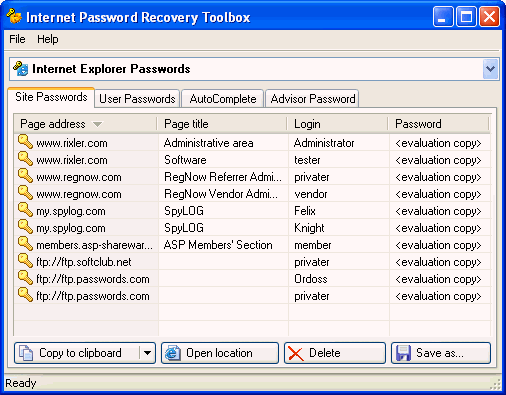The height and width of the screenshot is (395, 506).
Task: Open the File menu
Action: point(17,39)
